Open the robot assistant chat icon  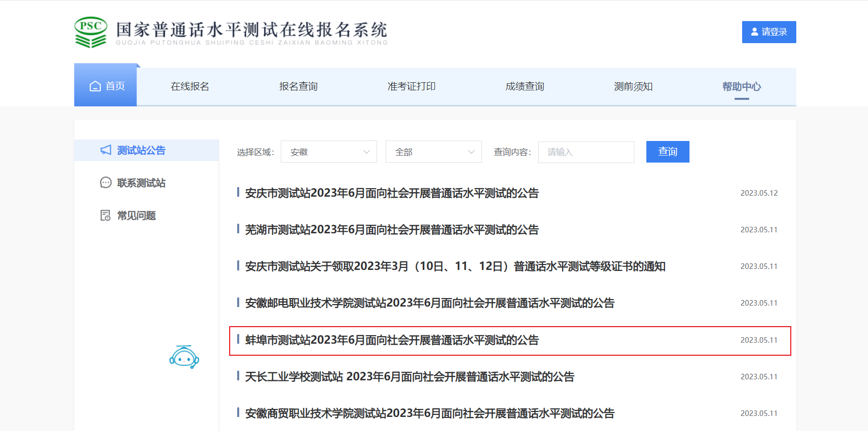[x=185, y=357]
